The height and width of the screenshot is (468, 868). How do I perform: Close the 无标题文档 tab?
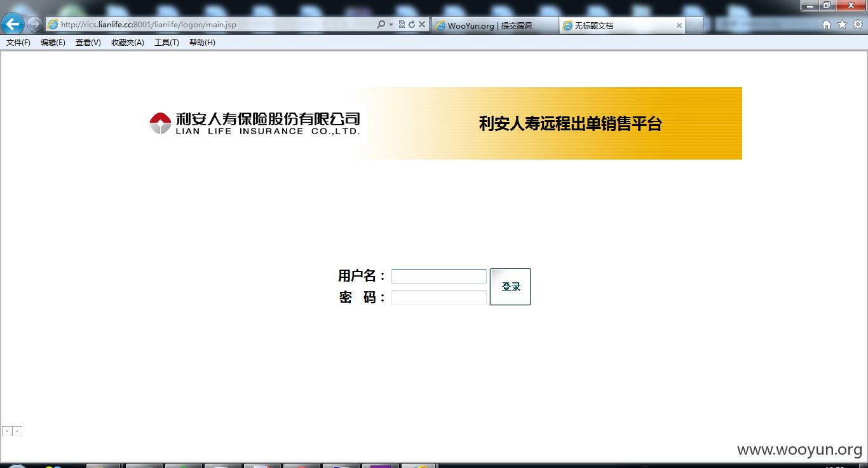pyautogui.click(x=679, y=25)
